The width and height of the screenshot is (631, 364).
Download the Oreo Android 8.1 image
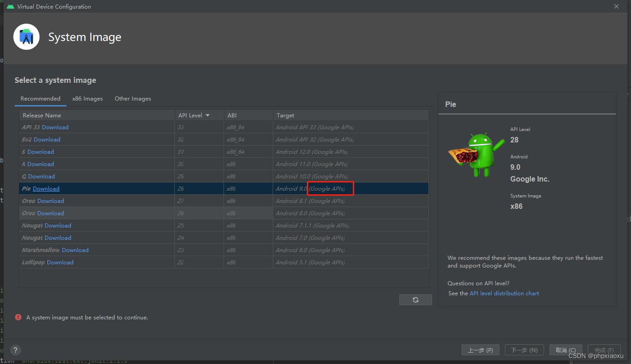tap(51, 201)
